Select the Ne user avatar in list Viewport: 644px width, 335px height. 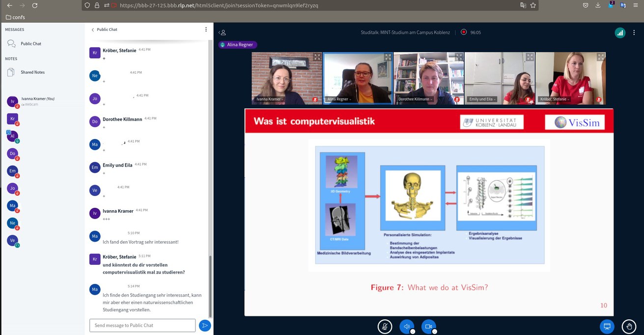[13, 223]
